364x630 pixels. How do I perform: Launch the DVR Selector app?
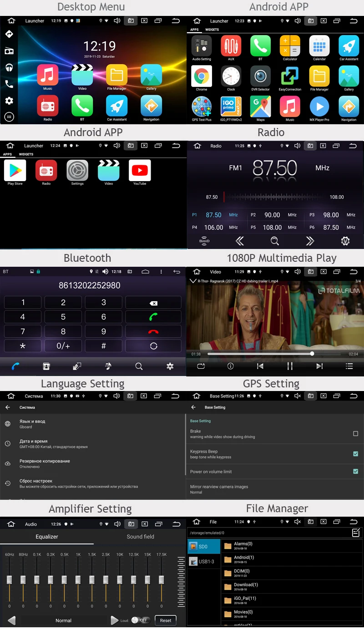[x=260, y=77]
